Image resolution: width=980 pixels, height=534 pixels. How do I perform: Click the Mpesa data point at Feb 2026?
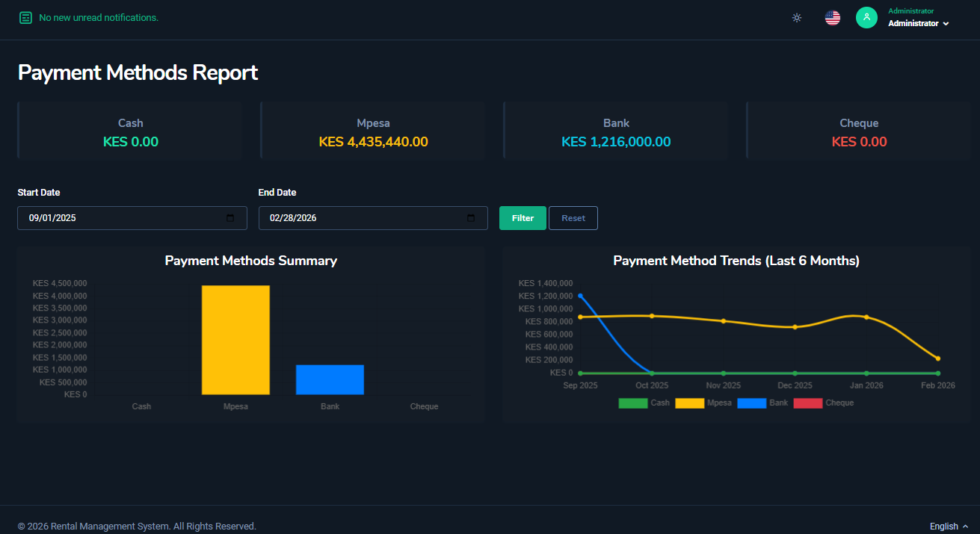[938, 358]
